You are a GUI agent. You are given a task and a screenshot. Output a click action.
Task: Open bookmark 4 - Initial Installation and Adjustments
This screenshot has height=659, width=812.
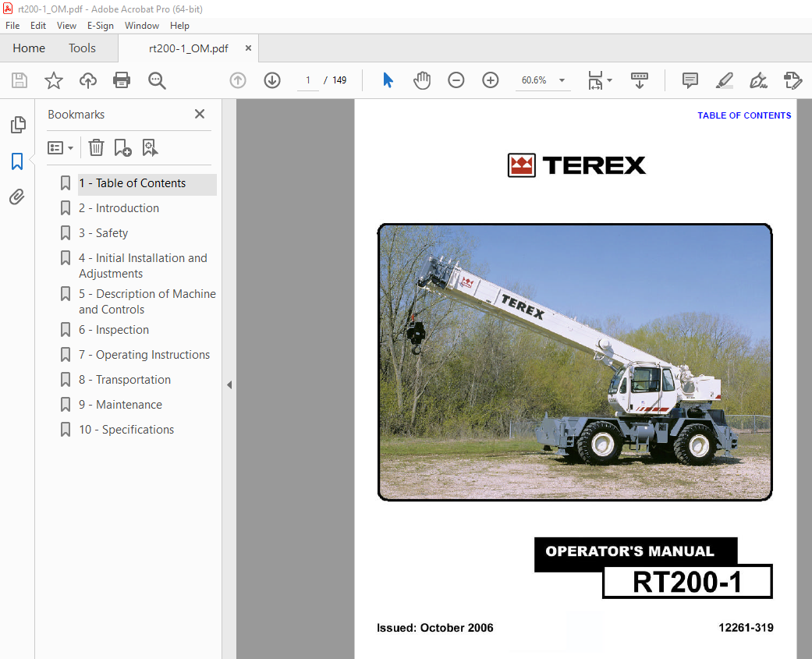(x=143, y=266)
